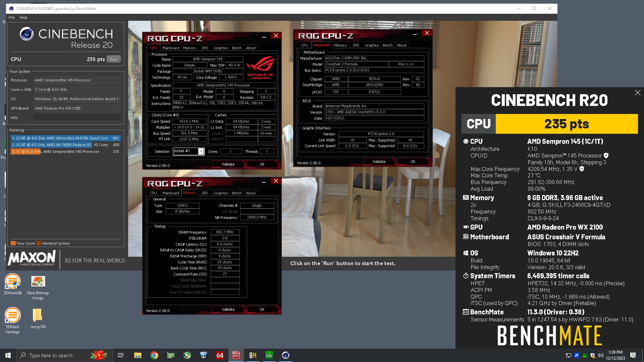644x362 pixels.
Task: Launch Google Chrome from the taskbar
Action: click(x=154, y=355)
